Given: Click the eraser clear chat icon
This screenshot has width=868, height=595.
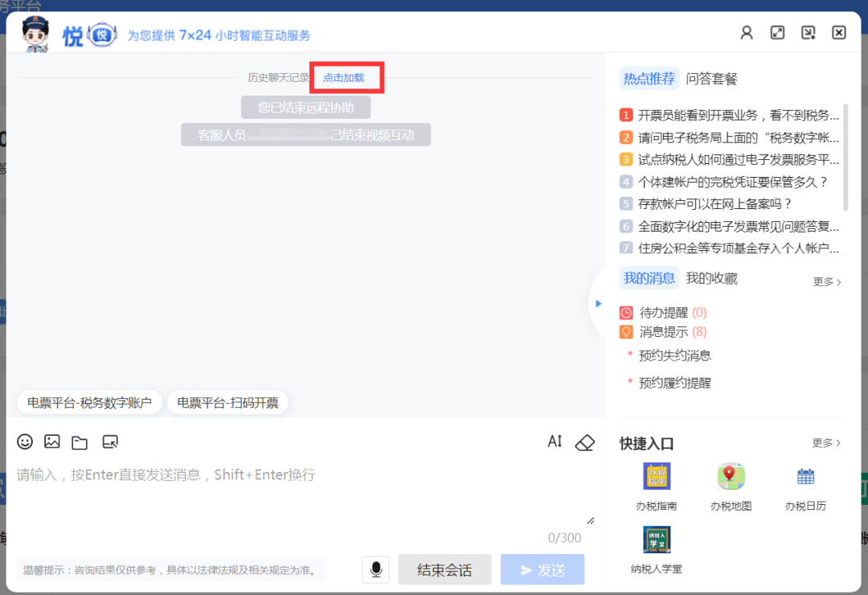Looking at the screenshot, I should pyautogui.click(x=584, y=442).
